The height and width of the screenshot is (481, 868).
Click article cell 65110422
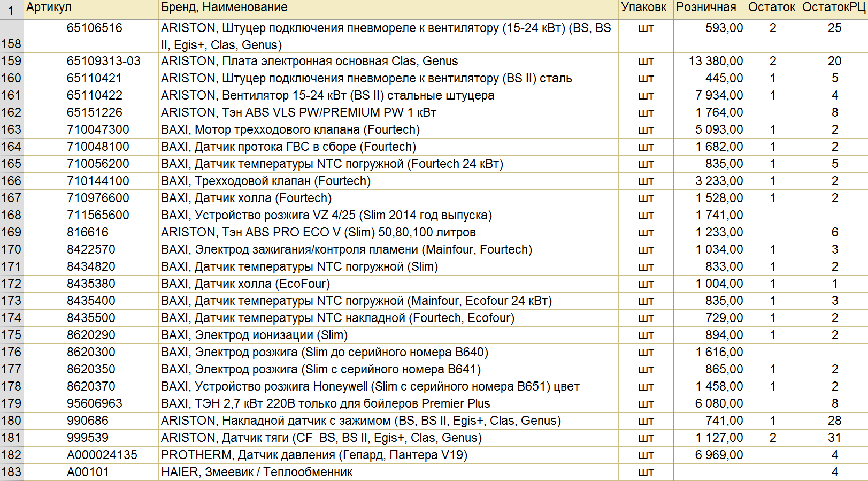pos(91,95)
